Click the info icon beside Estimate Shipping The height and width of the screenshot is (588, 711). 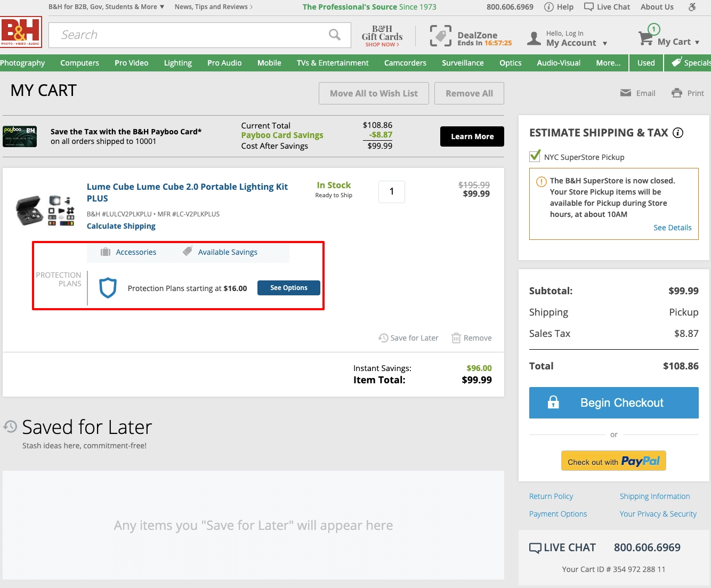pos(678,133)
